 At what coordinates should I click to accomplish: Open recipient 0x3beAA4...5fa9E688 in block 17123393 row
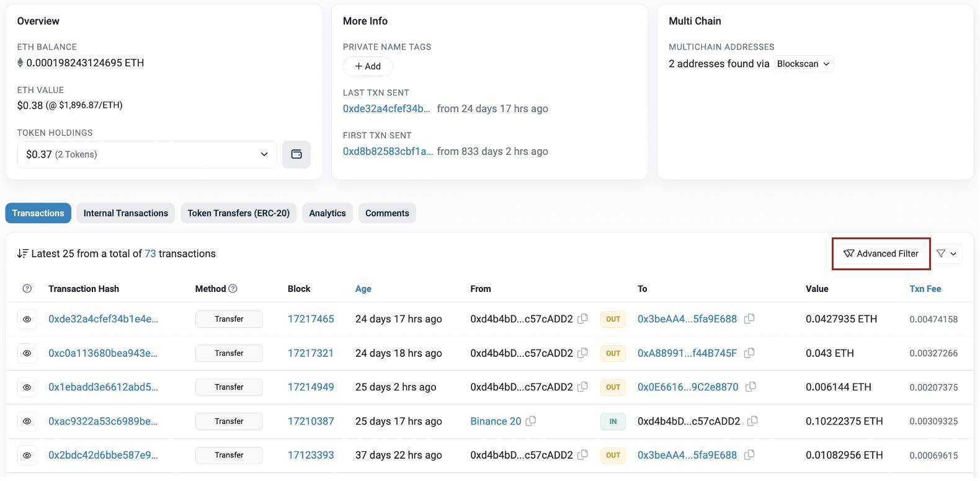[x=687, y=455]
